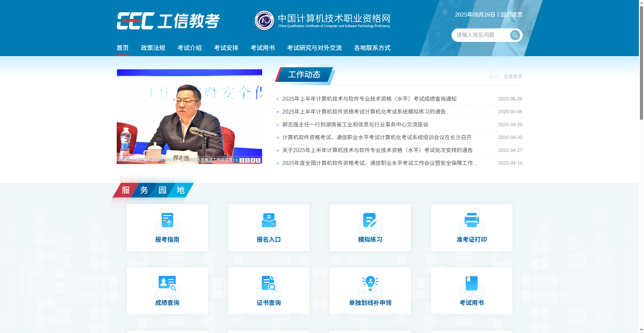
Task: Select the 报名入口 mailbox icon
Action: pyautogui.click(x=269, y=220)
